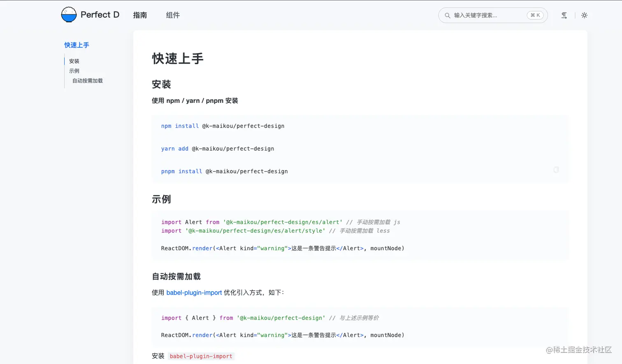Click 快速上手 at the top of the sidebar
This screenshot has height=364, width=622.
point(77,45)
